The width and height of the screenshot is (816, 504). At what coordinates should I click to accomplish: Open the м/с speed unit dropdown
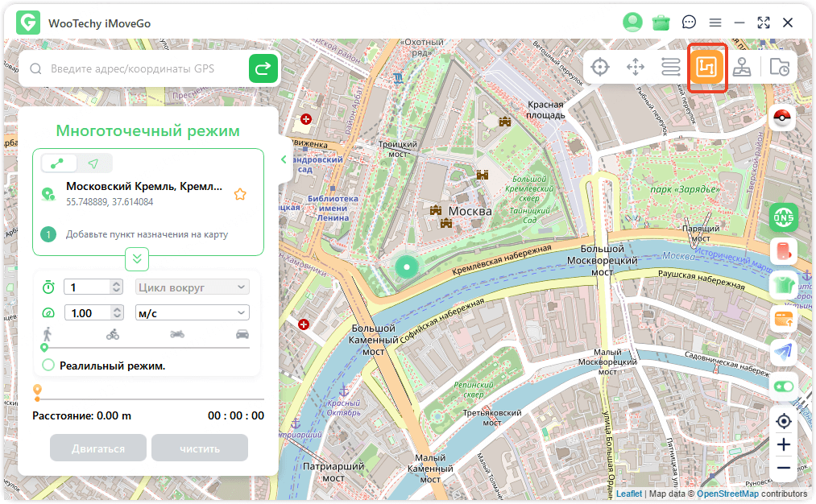pos(192,313)
